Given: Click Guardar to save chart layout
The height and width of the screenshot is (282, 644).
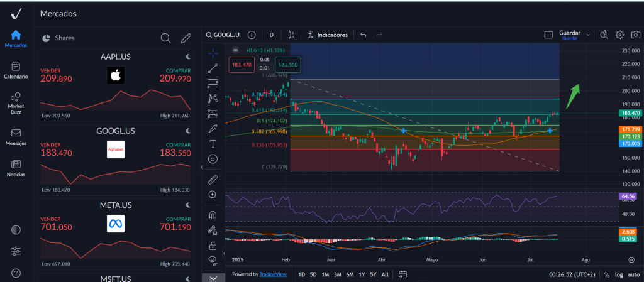Looking at the screenshot, I should pyautogui.click(x=570, y=35).
